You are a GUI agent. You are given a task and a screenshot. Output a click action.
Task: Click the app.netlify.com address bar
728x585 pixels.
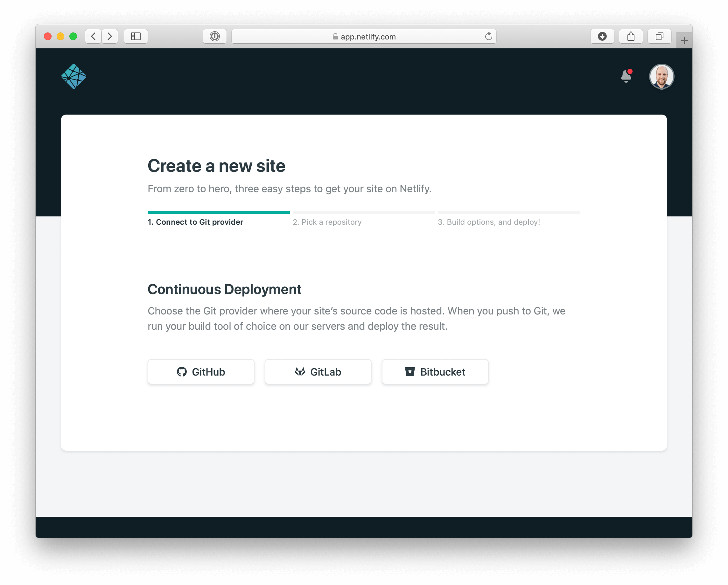coord(364,36)
